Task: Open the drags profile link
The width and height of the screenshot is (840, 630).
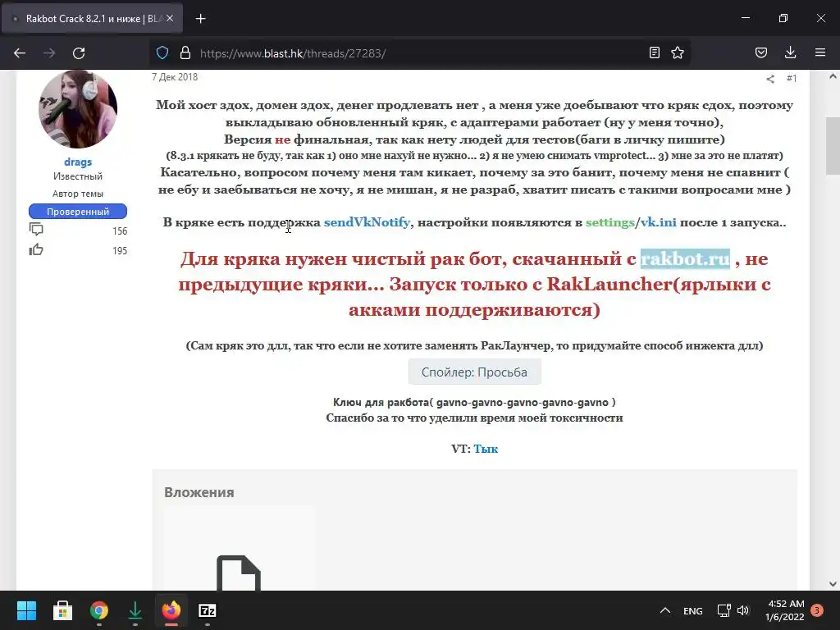Action: pos(78,162)
